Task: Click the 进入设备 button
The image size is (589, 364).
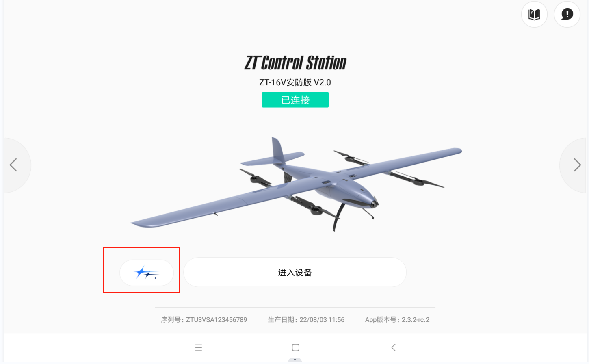Action: click(x=295, y=272)
